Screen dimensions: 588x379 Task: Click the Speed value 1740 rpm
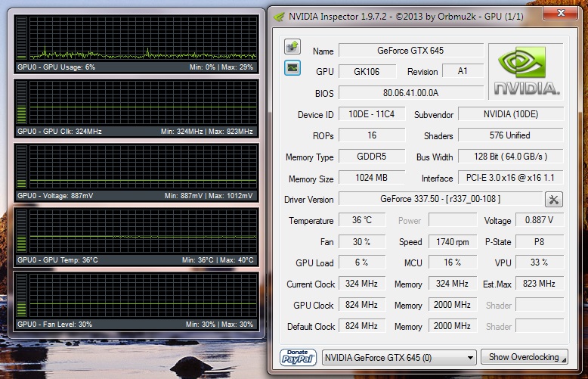453,242
